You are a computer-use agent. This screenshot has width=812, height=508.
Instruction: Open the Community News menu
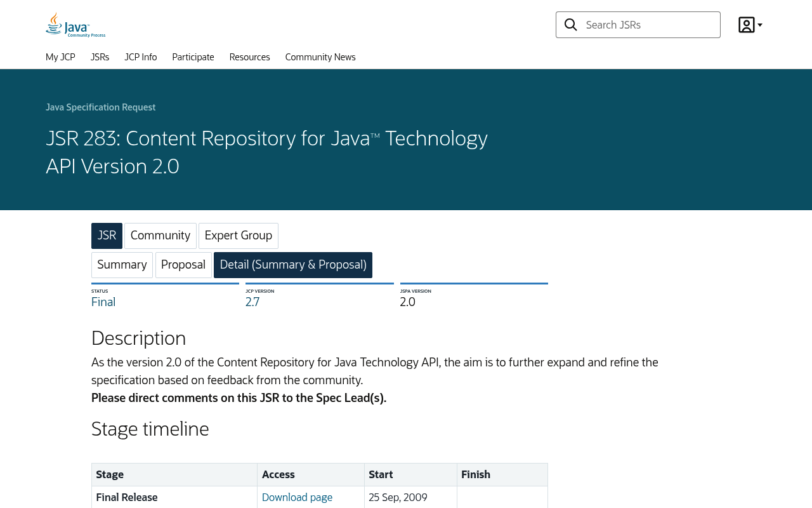pyautogui.click(x=320, y=57)
